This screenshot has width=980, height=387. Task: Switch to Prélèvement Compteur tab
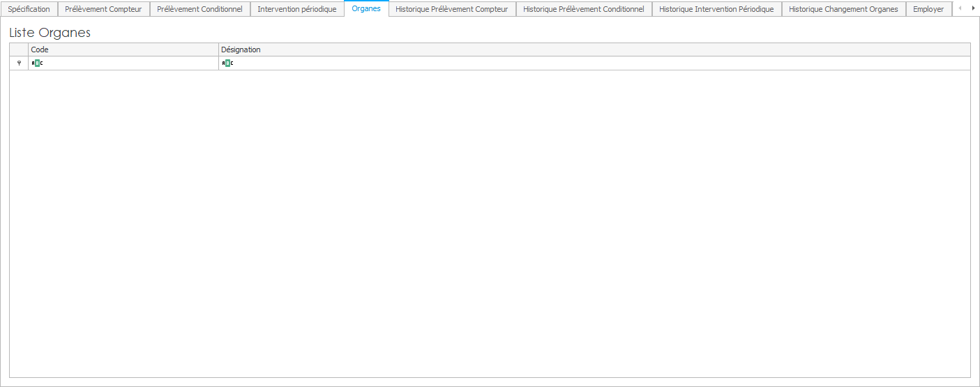[x=103, y=9]
